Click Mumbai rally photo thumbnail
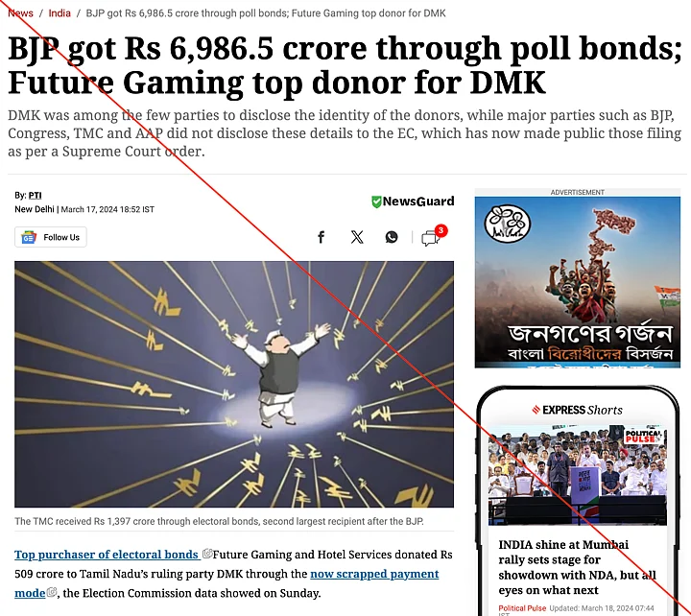Screen dimensions: 691x616 point(578,475)
